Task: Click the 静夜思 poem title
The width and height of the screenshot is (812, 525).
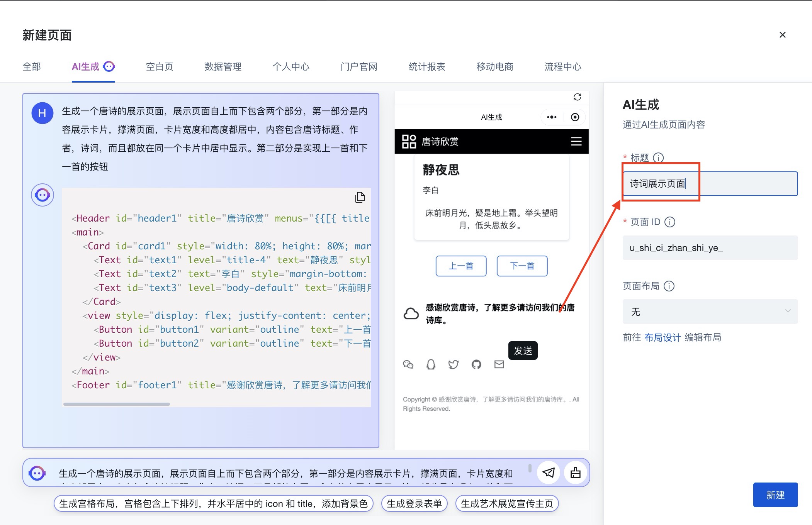Action: pos(441,170)
